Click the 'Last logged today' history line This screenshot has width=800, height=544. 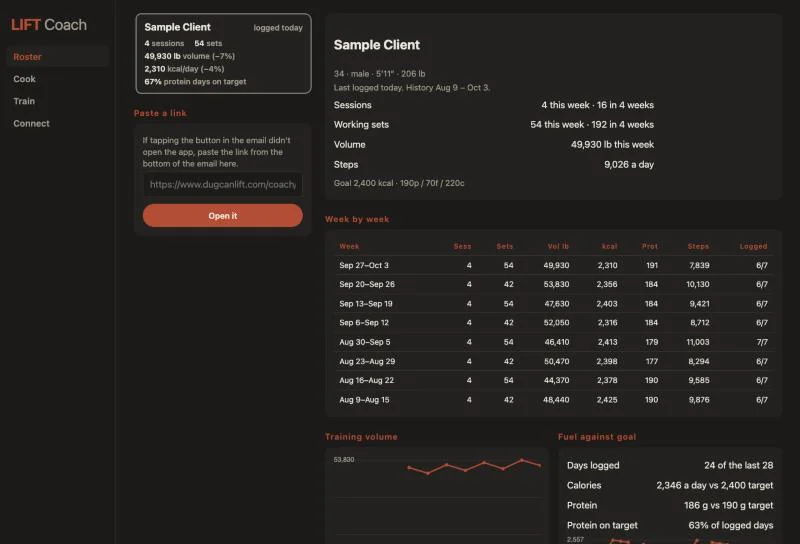[x=412, y=88]
